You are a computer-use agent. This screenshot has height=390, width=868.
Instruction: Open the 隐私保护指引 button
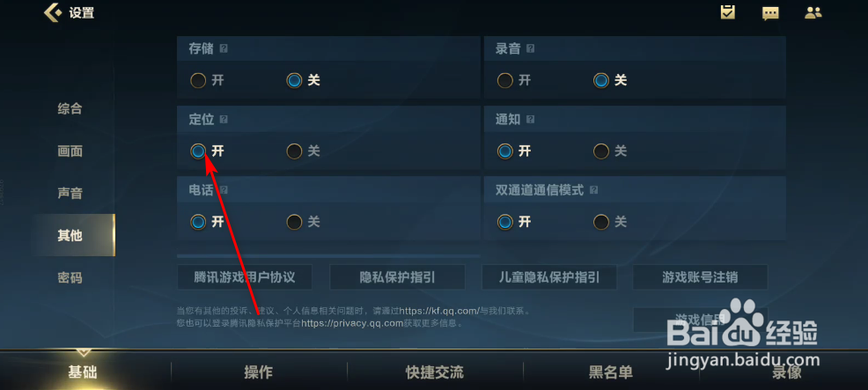click(397, 277)
